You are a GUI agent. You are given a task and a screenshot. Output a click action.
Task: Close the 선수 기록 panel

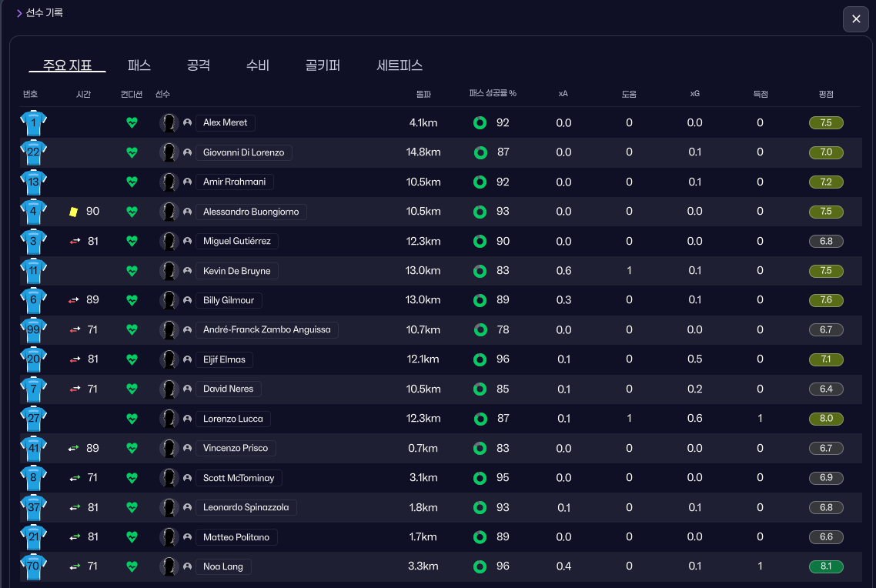coord(856,19)
